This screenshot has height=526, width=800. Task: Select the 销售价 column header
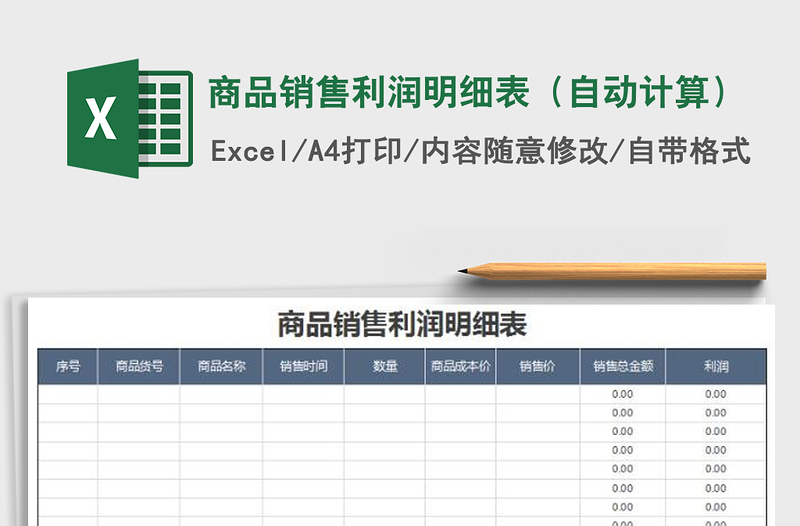[538, 367]
